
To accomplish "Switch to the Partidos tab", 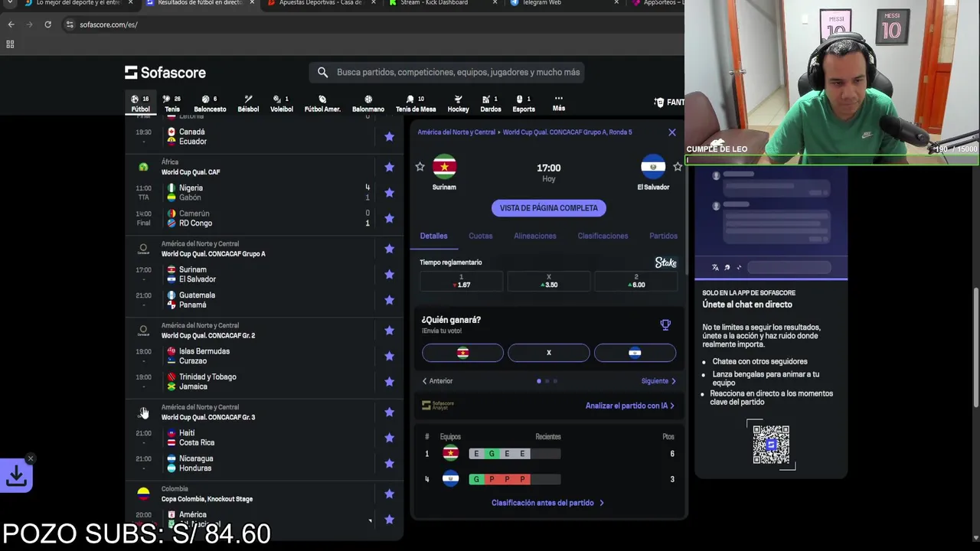I will (x=663, y=236).
